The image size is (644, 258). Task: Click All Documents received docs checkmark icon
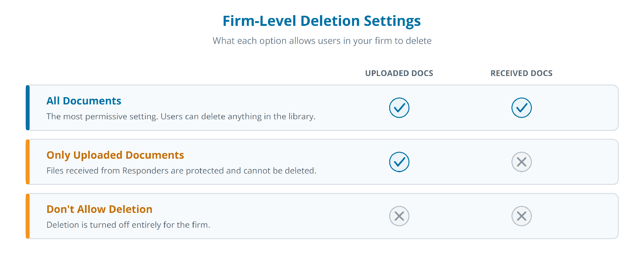(521, 108)
